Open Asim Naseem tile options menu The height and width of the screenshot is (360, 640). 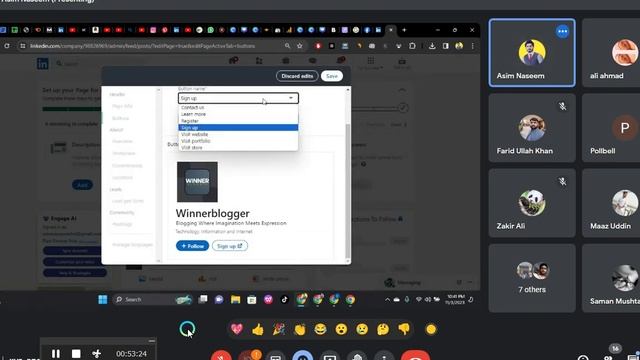(x=562, y=31)
